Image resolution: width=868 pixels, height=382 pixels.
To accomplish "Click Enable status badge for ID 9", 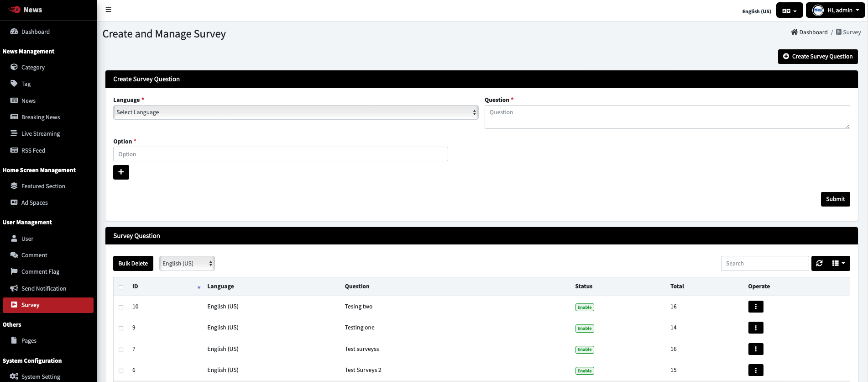I will pos(585,329).
